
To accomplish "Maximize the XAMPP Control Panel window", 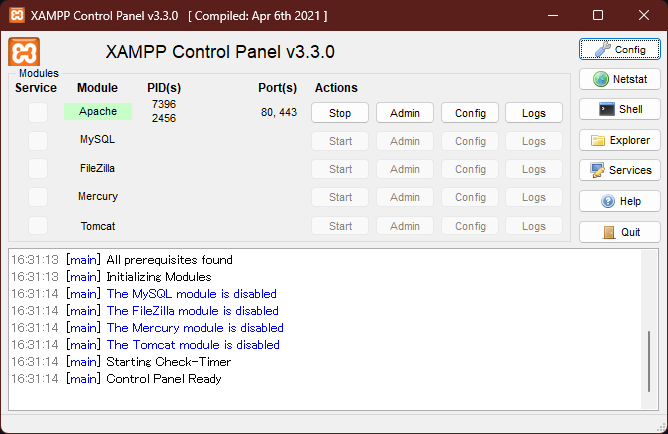I will [x=598, y=15].
